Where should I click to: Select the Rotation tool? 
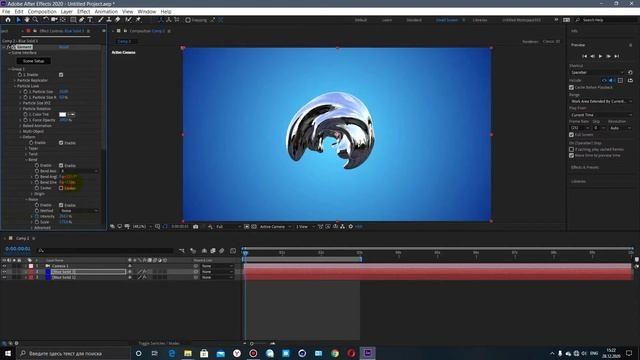tap(46, 20)
